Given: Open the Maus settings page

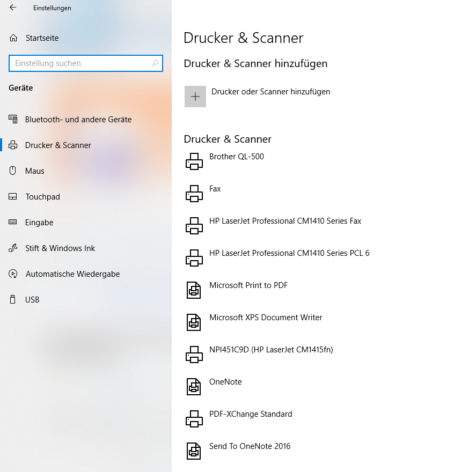Looking at the screenshot, I should pos(34,171).
